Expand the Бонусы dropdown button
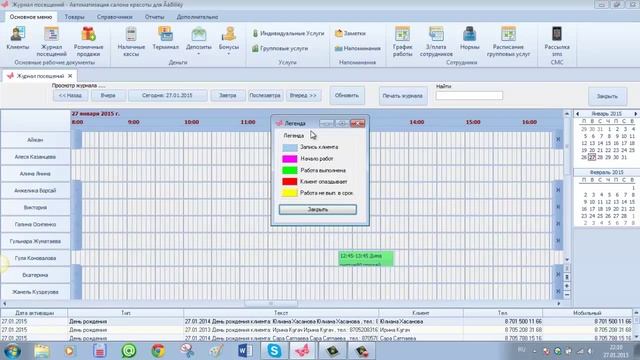This screenshot has height=360, width=640. 229,53
